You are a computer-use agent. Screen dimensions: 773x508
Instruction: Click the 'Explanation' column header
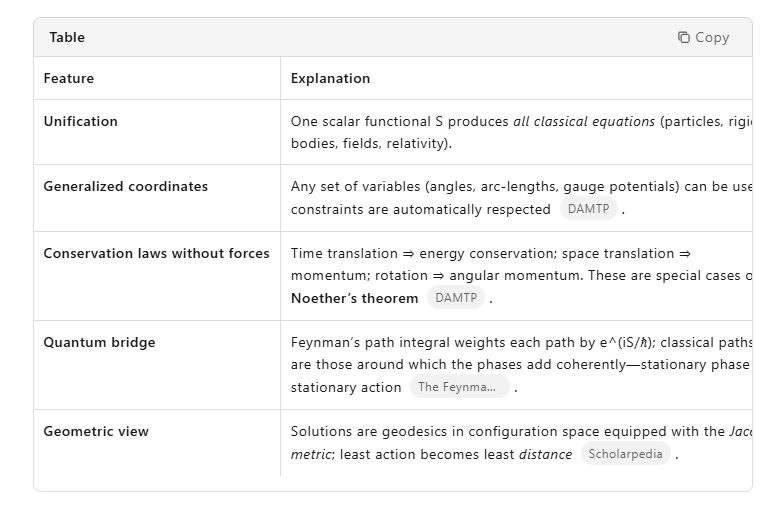(330, 78)
